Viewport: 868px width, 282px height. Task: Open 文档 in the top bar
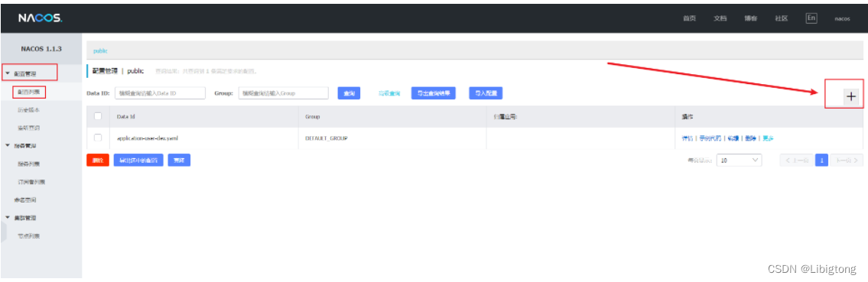coord(720,18)
